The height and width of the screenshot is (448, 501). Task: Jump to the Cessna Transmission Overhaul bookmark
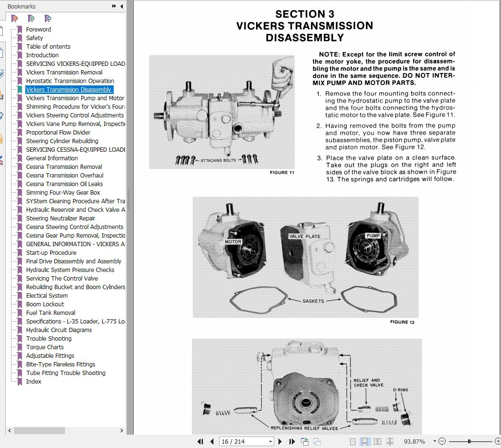64,175
